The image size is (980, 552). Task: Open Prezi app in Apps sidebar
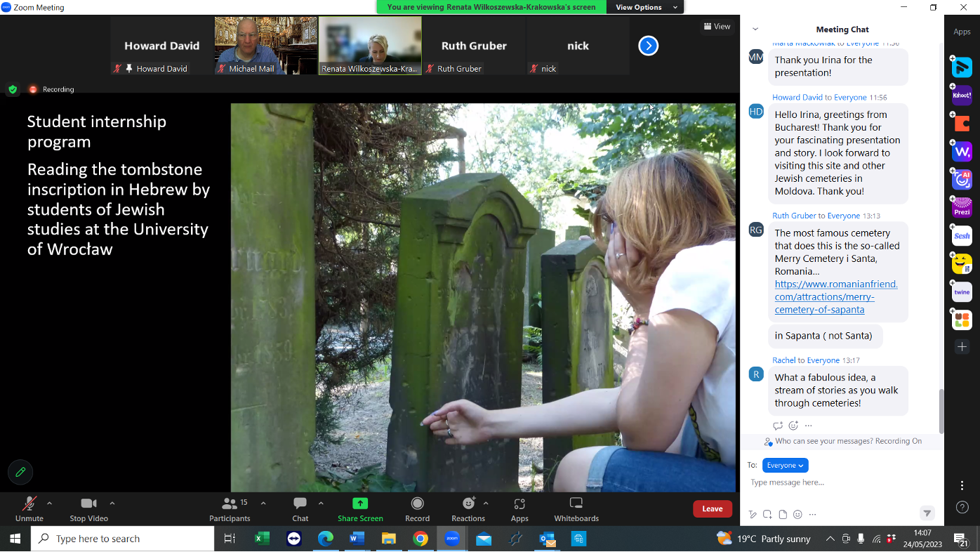pos(962,208)
